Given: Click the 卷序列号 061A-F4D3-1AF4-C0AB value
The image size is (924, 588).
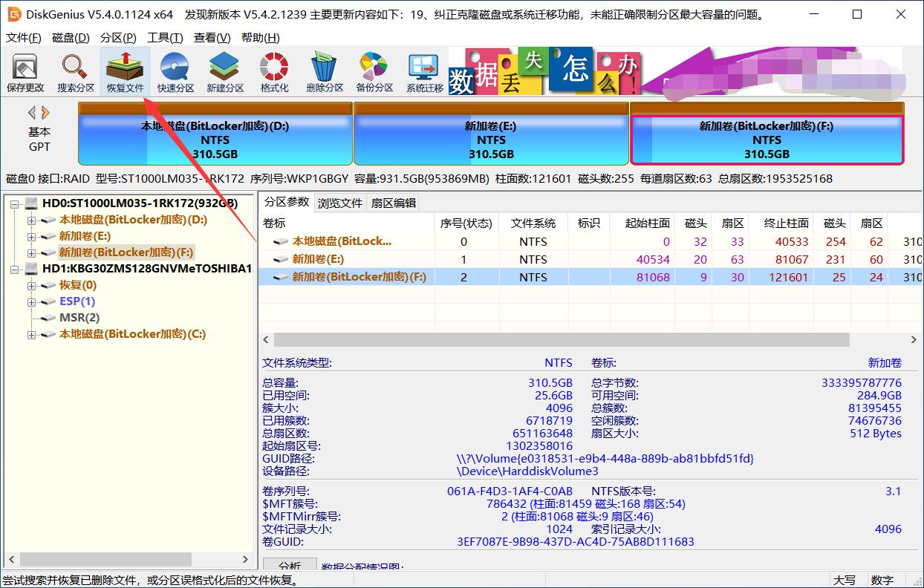Looking at the screenshot, I should pyautogui.click(x=510, y=491).
